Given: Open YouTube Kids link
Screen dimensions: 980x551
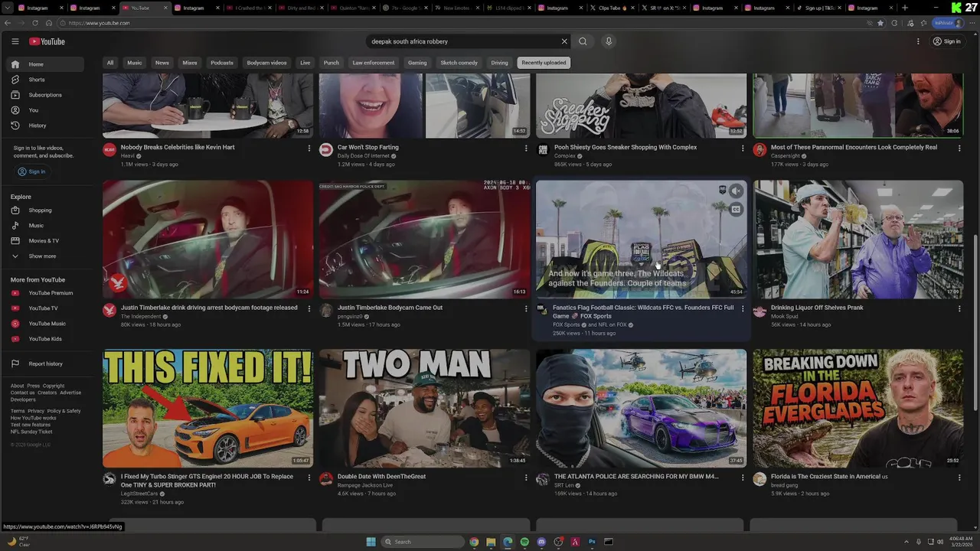Looking at the screenshot, I should (x=46, y=339).
